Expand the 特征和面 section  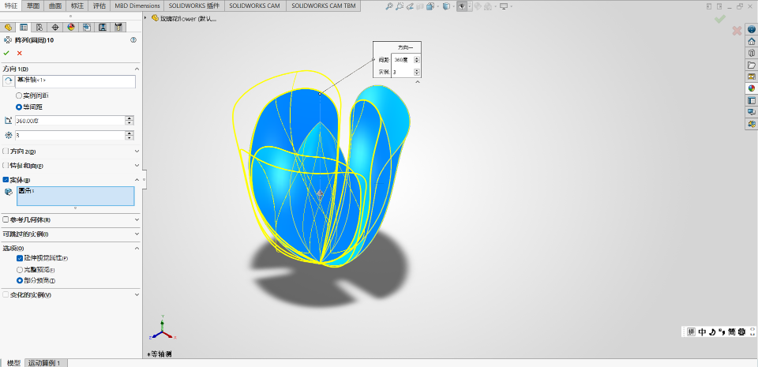click(137, 165)
